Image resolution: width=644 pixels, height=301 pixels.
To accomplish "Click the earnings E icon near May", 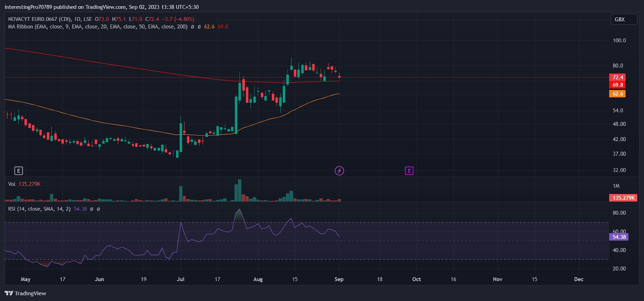I will 19,171.
